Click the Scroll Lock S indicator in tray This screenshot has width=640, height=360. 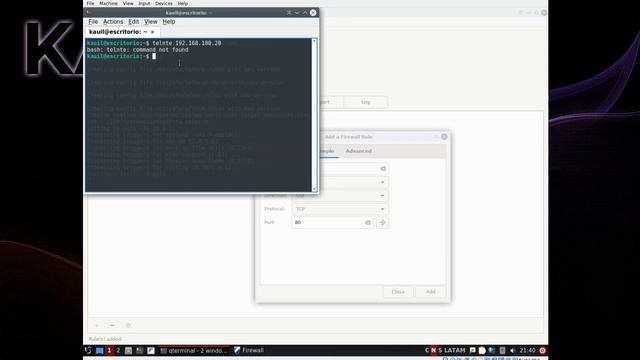point(440,350)
